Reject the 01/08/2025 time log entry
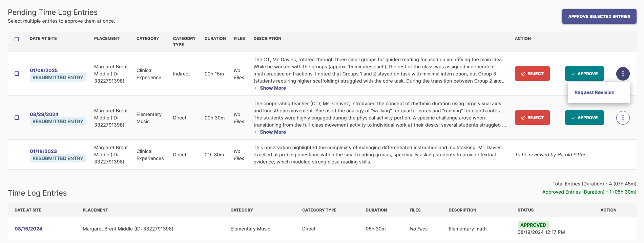The image size is (644, 243). pyautogui.click(x=532, y=74)
